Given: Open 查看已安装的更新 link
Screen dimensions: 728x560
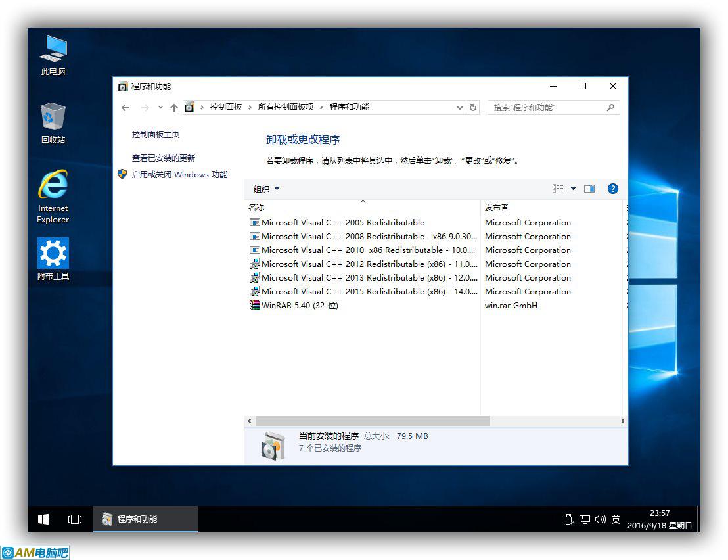Looking at the screenshot, I should pos(164,158).
